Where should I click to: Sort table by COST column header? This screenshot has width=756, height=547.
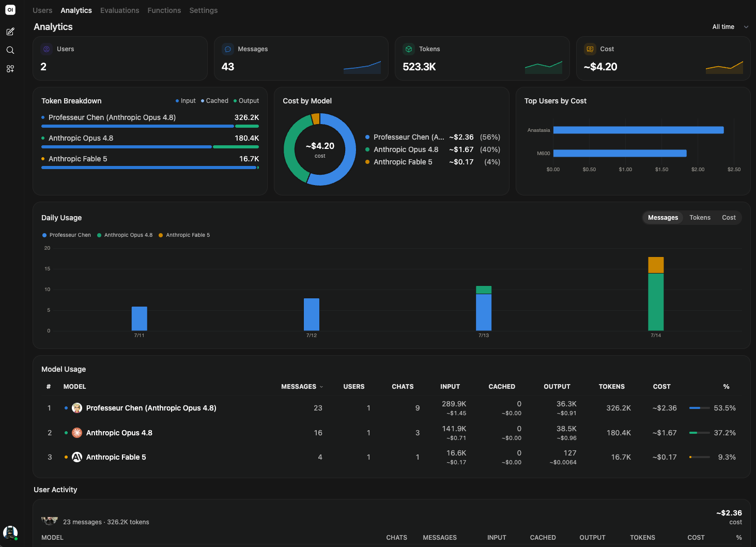661,387
